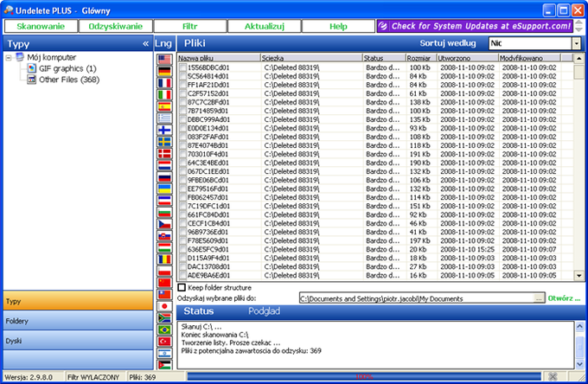Choose the Chinese flag language icon
588x384 pixels.
pos(164,283)
